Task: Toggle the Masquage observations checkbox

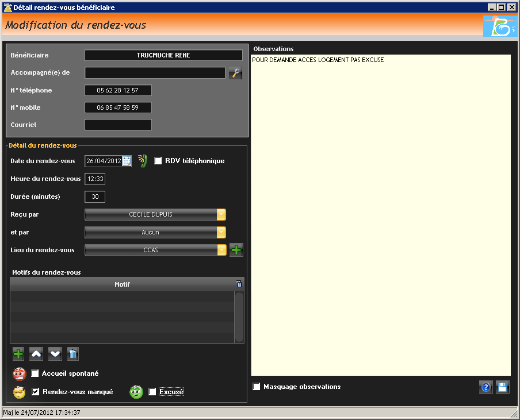Action: coord(257,387)
